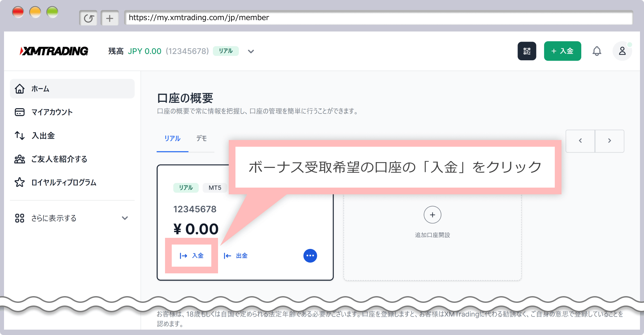Expand さらに表示する section

pos(72,218)
